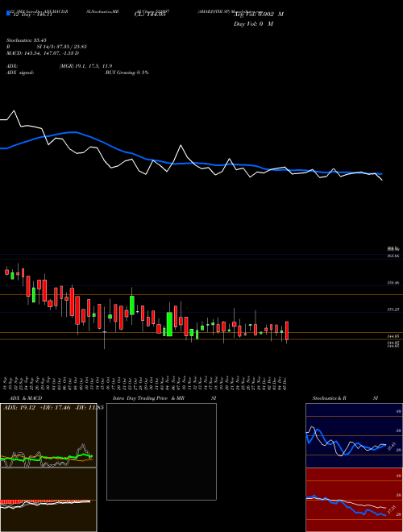This screenshot has height=532, width=403.
Task: Click the 'BUY Growing @ 5%' signal text
Action: (x=127, y=73)
